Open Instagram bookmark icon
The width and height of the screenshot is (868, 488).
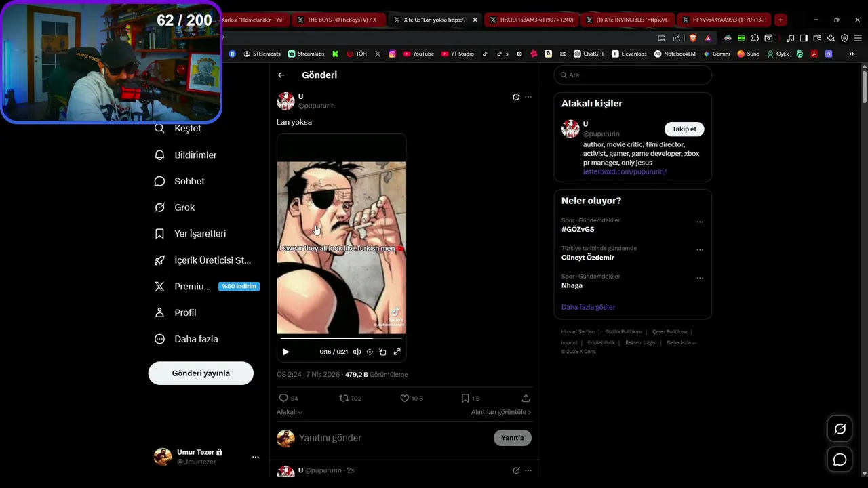pyautogui.click(x=392, y=54)
